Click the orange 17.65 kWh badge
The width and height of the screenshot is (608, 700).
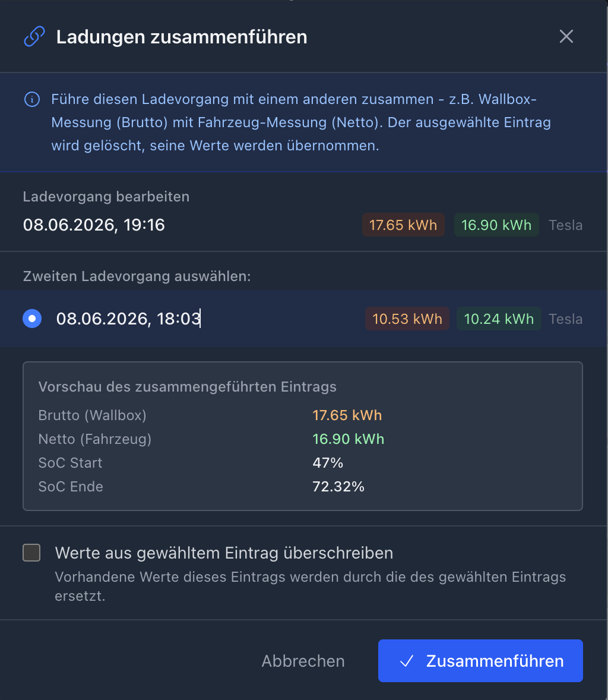[x=403, y=225]
